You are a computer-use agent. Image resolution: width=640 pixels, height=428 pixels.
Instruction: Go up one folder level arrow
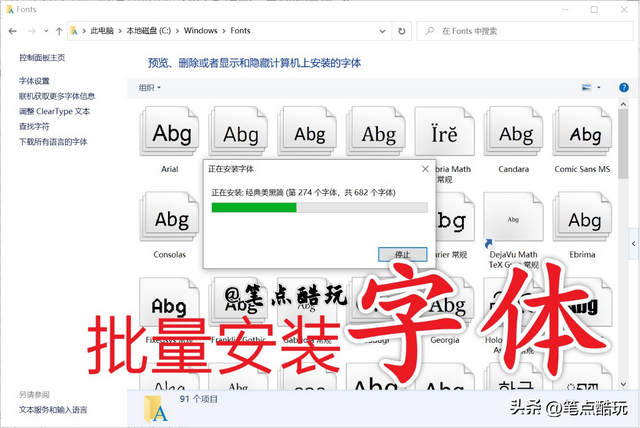point(59,31)
